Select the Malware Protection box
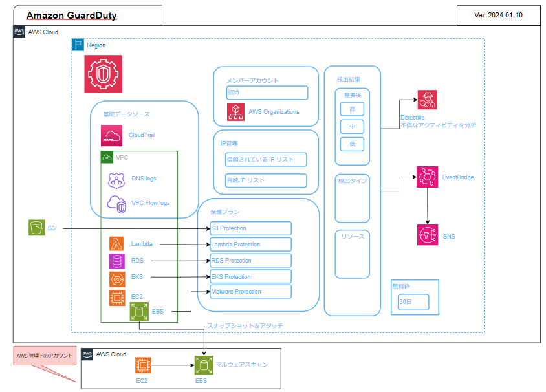The image size is (546, 392). [250, 292]
